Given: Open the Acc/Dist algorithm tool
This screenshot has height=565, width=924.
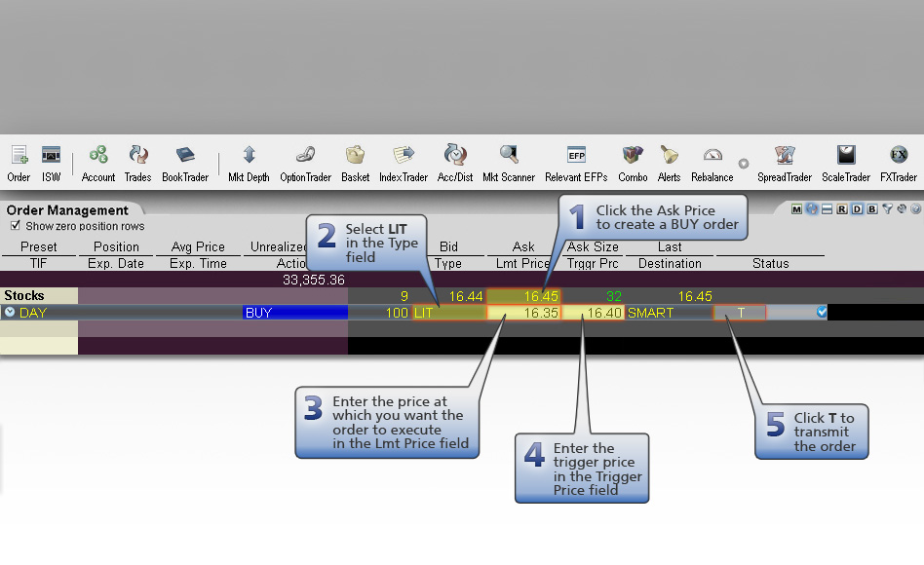Looking at the screenshot, I should [x=455, y=164].
